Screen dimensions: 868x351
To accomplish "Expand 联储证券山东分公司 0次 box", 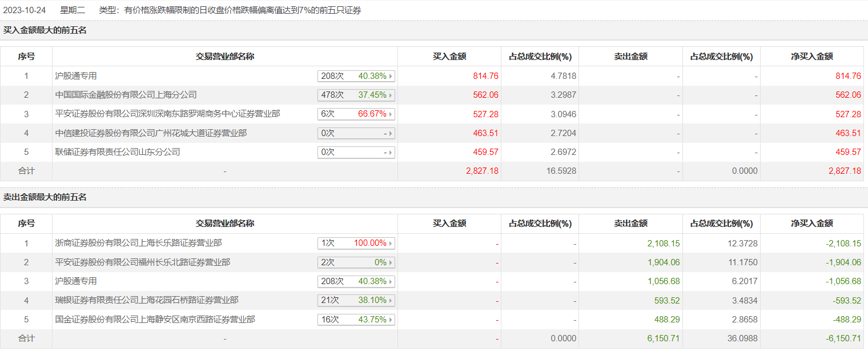I will pyautogui.click(x=391, y=153).
